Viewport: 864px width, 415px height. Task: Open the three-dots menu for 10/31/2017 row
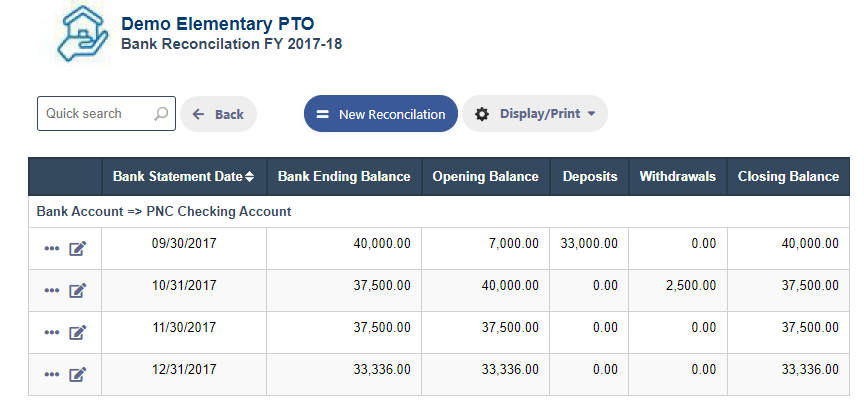(52, 290)
